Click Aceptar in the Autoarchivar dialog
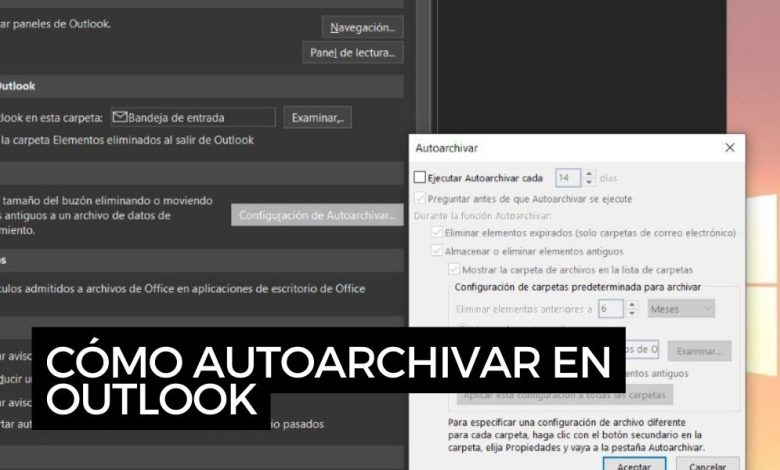The height and width of the screenshot is (470, 780). (634, 465)
